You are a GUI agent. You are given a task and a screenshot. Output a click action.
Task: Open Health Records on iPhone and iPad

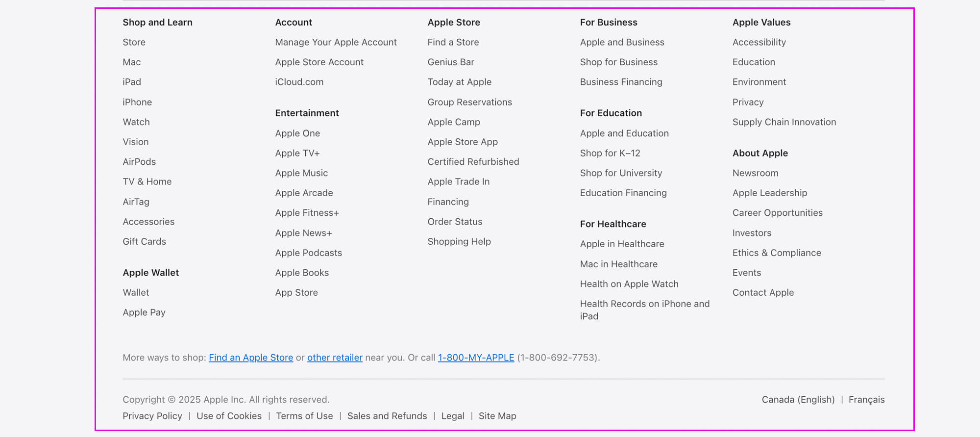click(x=644, y=310)
